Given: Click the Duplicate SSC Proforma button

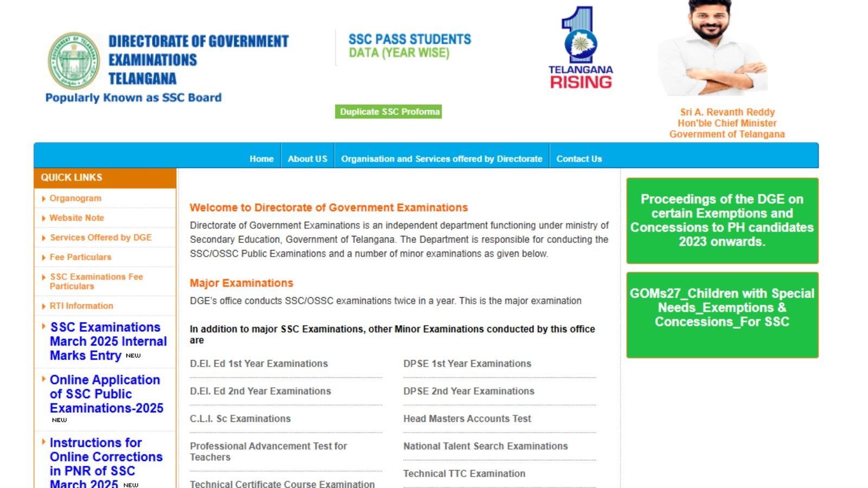Looking at the screenshot, I should point(390,112).
